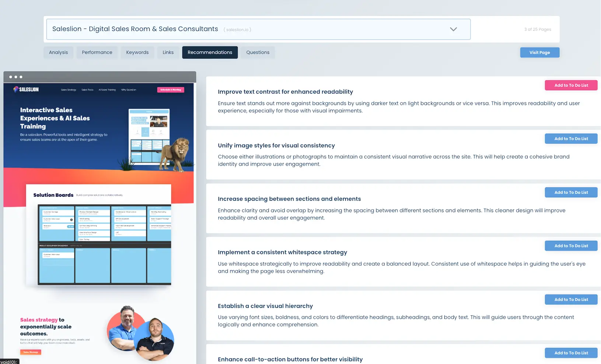
Task: Add 'Improve text contrast' to To Do List
Action: (x=571, y=85)
